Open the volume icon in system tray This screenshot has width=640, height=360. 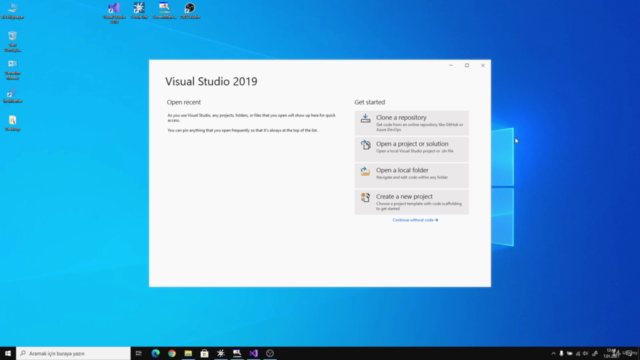(x=586, y=353)
